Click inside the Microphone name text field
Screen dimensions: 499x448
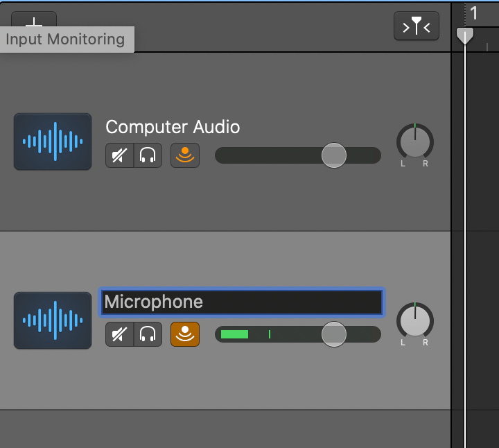point(241,302)
